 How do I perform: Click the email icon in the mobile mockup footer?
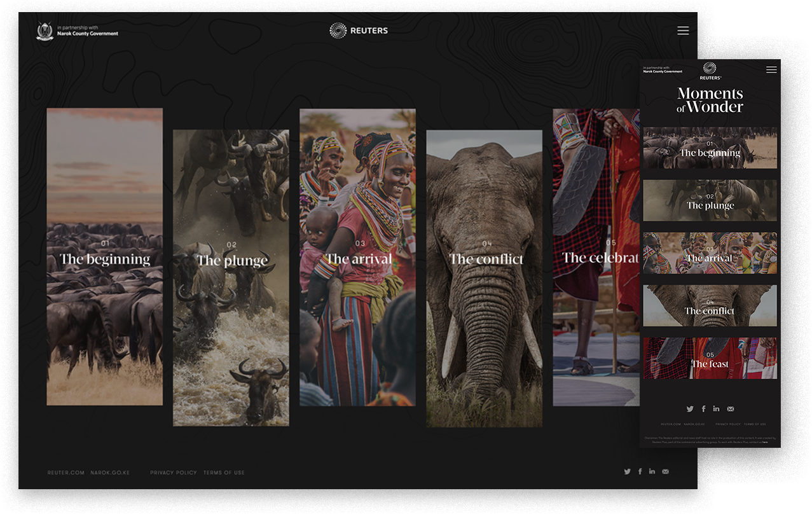pos(730,409)
